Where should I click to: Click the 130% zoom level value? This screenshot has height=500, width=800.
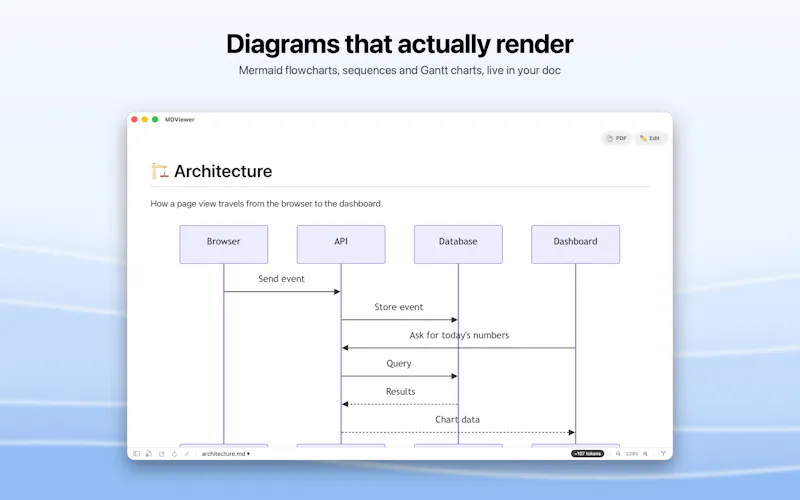pos(632,454)
